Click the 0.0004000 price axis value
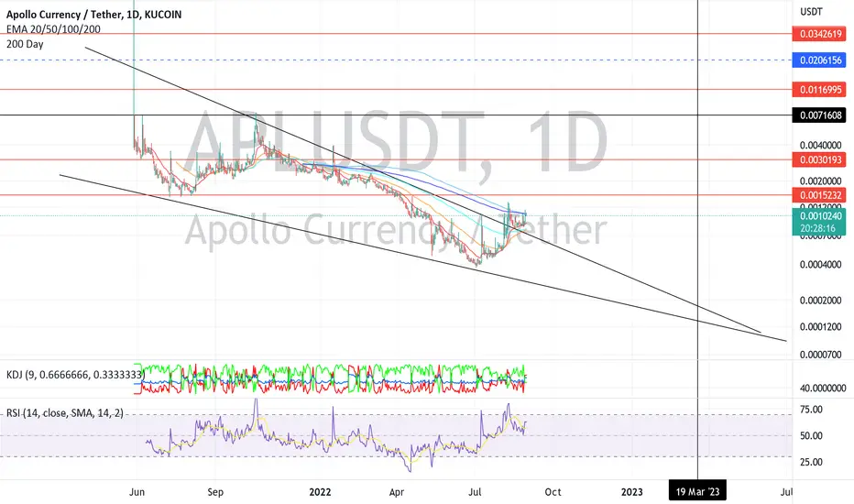 820,264
